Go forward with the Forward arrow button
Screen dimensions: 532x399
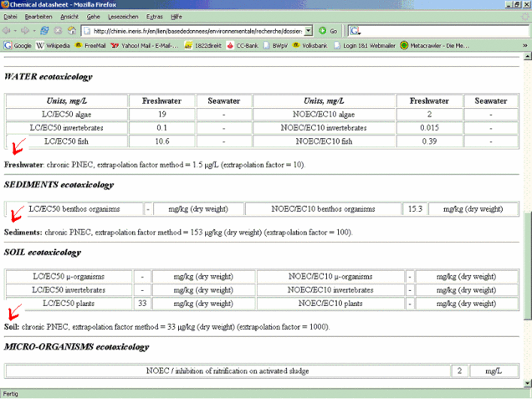(25, 31)
